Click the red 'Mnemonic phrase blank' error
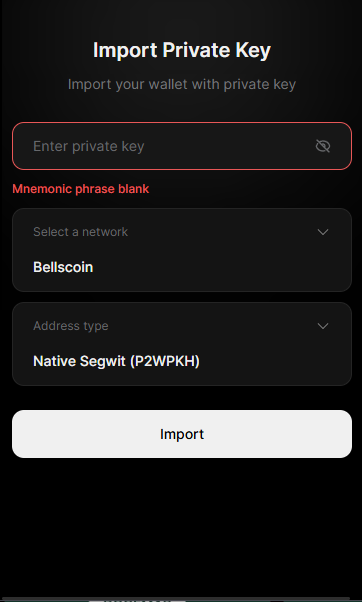The width and height of the screenshot is (362, 602). [x=81, y=189]
